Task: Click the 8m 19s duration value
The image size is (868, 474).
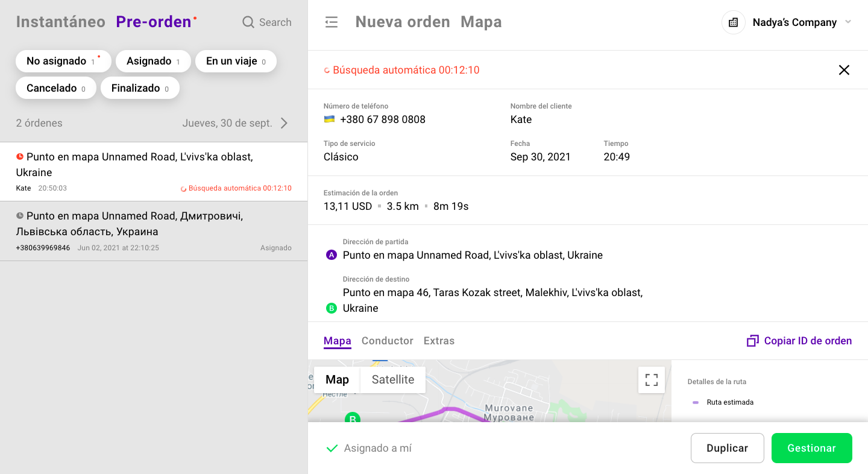Action: pos(451,206)
